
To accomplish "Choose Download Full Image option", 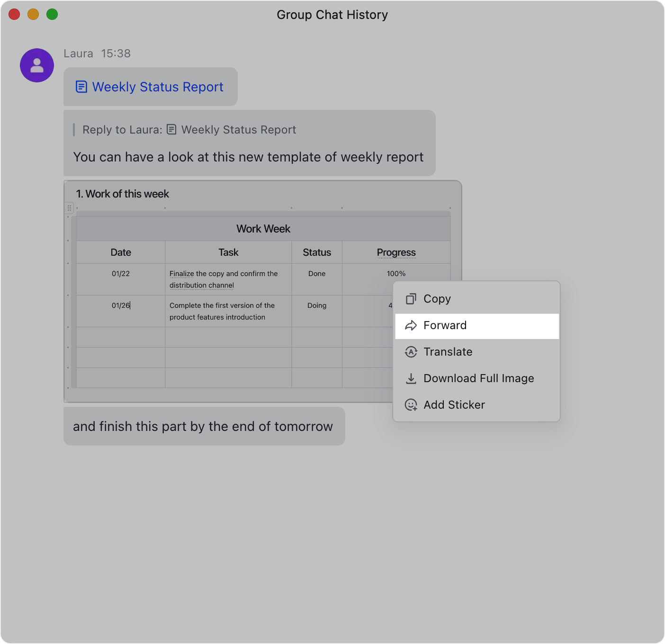I will click(479, 378).
